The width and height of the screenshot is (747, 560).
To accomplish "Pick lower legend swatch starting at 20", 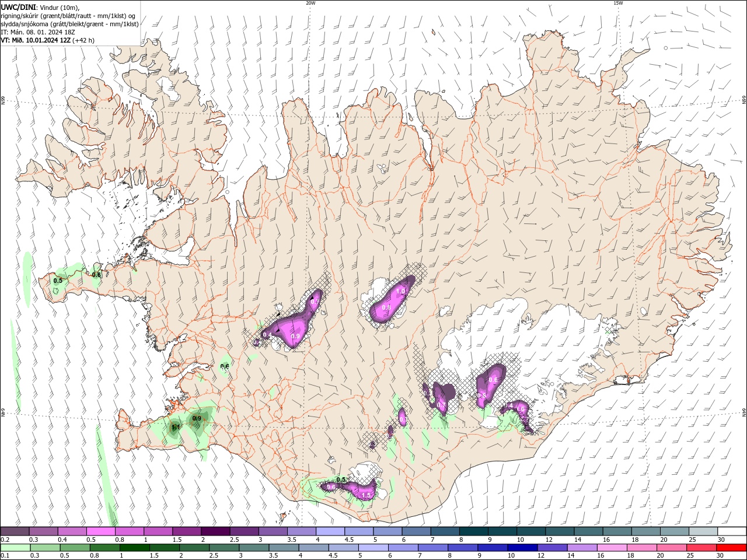I will tap(672, 548).
